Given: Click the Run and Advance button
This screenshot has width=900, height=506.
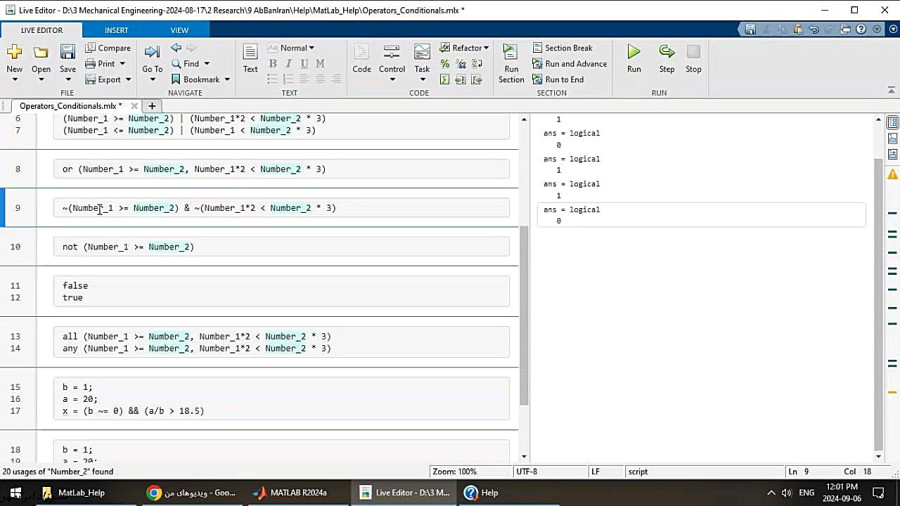Looking at the screenshot, I should [x=569, y=64].
